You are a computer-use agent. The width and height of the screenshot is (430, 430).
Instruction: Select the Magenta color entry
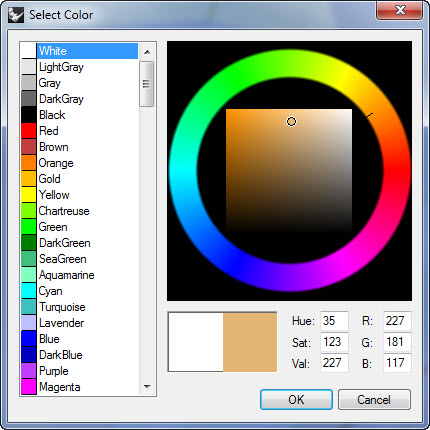[x=79, y=387]
